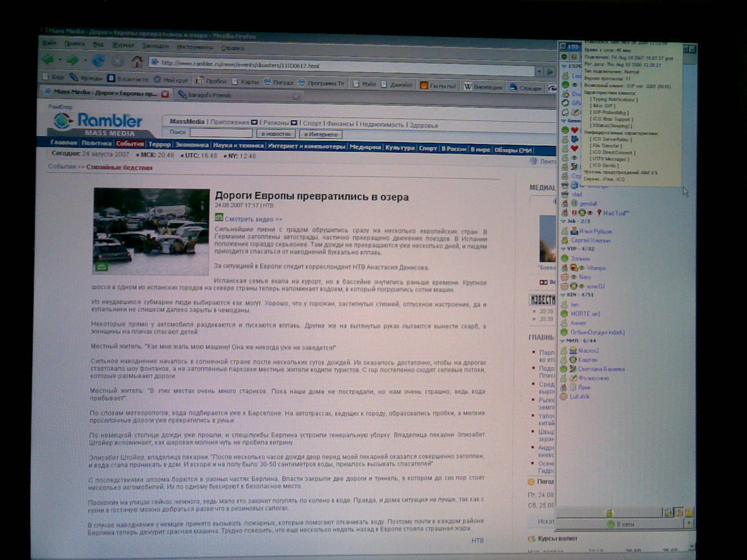This screenshot has height=560, width=747.
Task: Open the Журнал menu in Firefox
Action: coord(123,45)
